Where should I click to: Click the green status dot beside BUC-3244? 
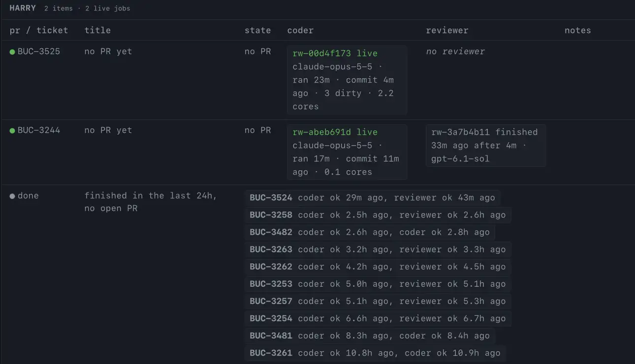coord(12,131)
